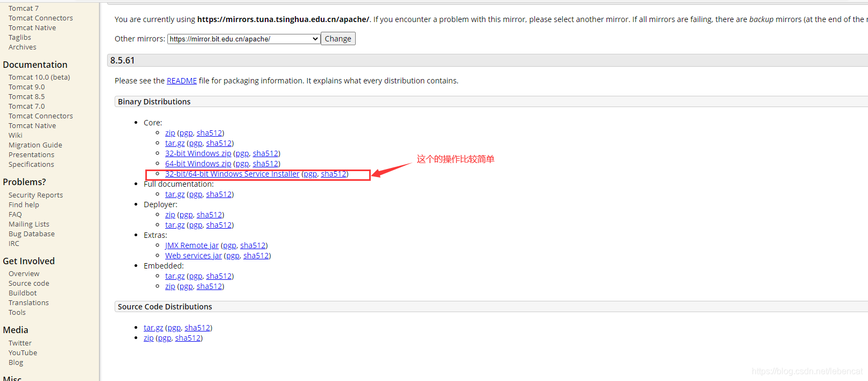Open the Migration Guide
Viewport: 868px width, 381px height.
(x=36, y=145)
